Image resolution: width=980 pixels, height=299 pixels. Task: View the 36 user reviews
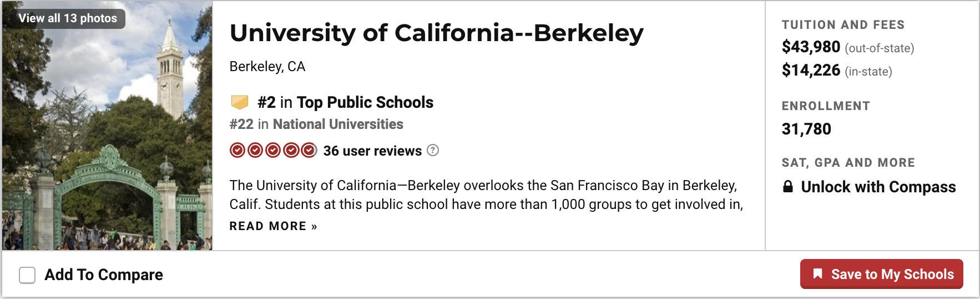coord(372,151)
